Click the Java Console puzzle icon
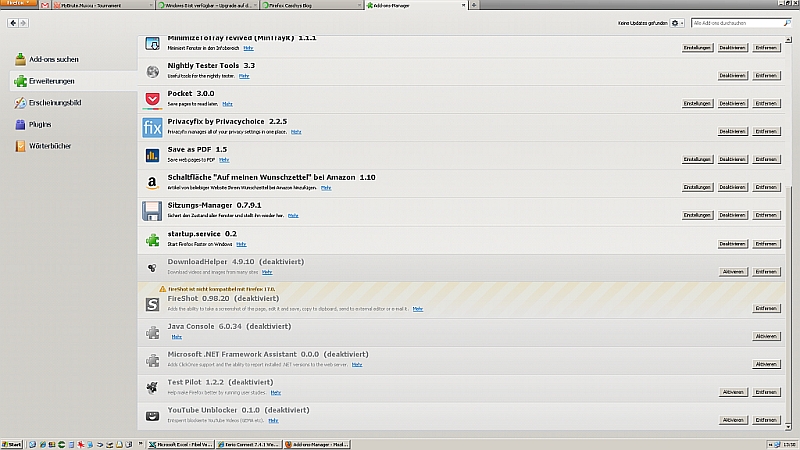 tap(152, 333)
